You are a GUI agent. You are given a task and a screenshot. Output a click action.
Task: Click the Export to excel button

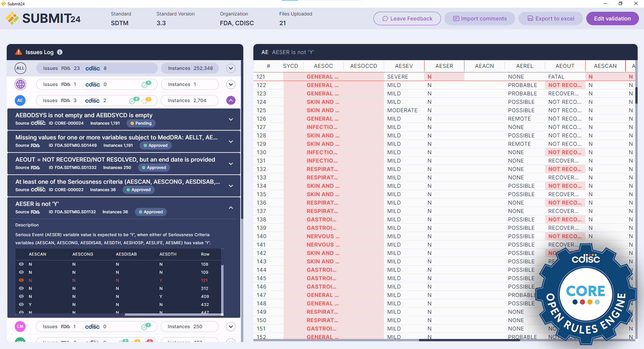551,18
